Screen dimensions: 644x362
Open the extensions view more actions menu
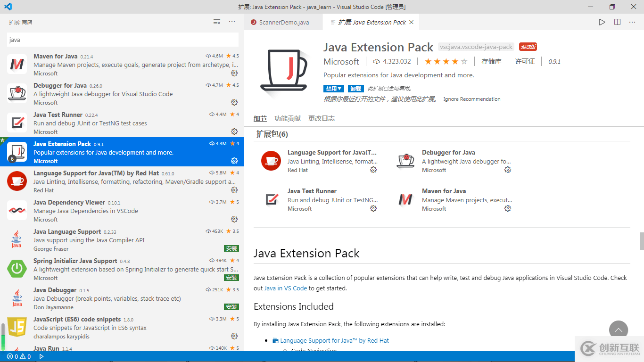click(x=232, y=22)
